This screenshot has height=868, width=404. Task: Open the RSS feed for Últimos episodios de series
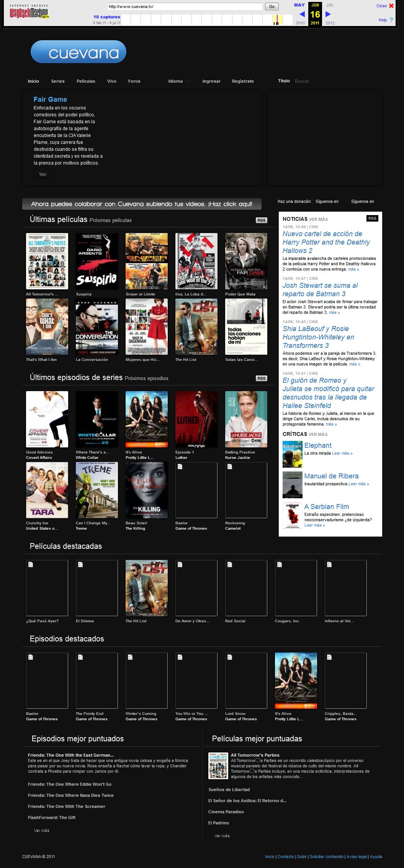261,378
